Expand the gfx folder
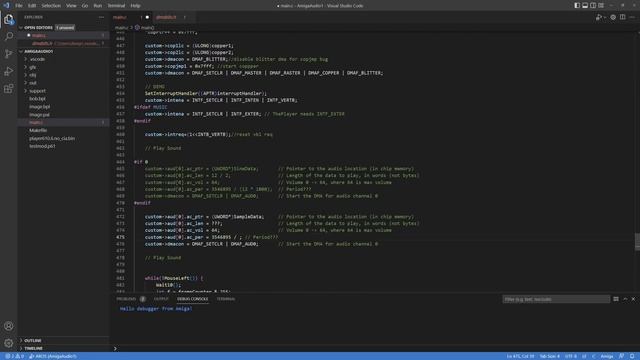 click(x=64, y=67)
